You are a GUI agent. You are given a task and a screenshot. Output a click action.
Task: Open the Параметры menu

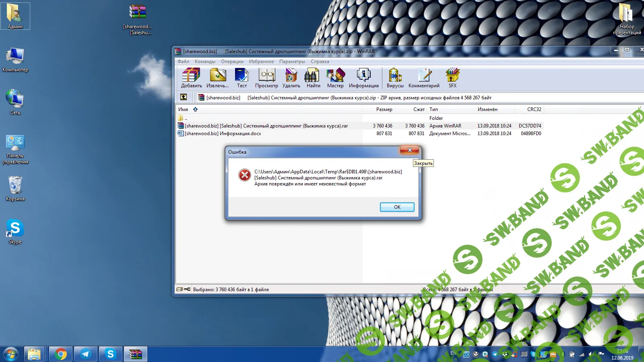coord(292,62)
